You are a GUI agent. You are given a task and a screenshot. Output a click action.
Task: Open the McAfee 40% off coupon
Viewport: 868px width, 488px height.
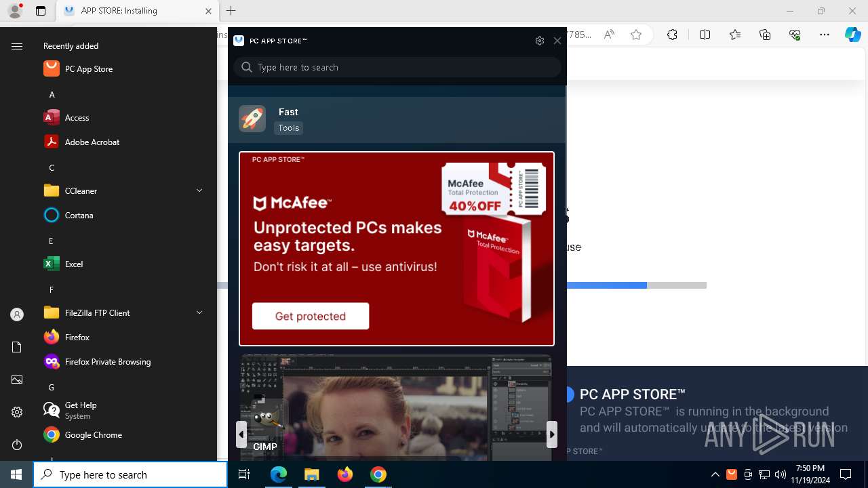coord(494,189)
